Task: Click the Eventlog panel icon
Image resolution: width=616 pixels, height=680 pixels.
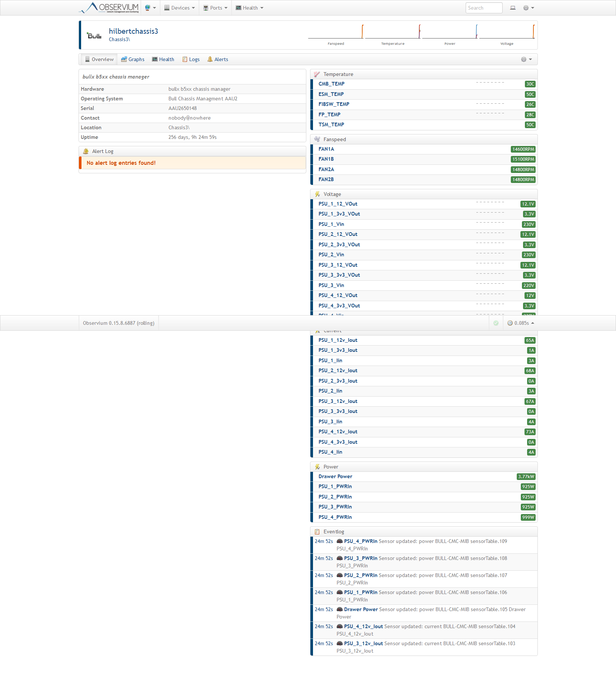Action: (x=317, y=531)
